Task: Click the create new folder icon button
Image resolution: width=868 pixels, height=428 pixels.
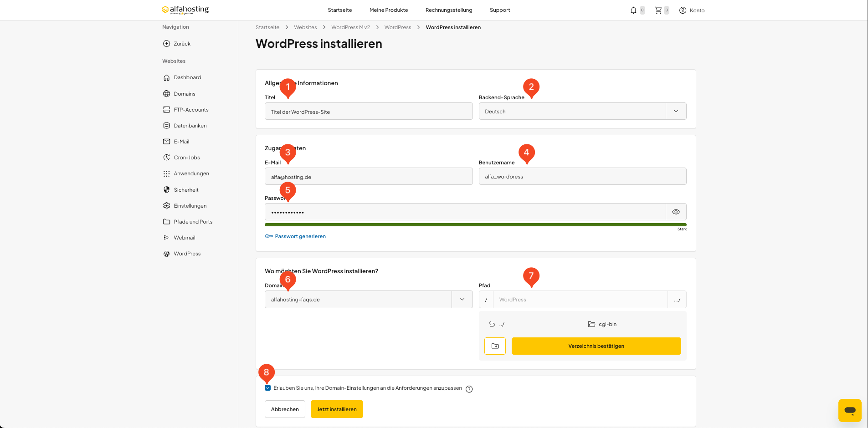Action: [495, 346]
